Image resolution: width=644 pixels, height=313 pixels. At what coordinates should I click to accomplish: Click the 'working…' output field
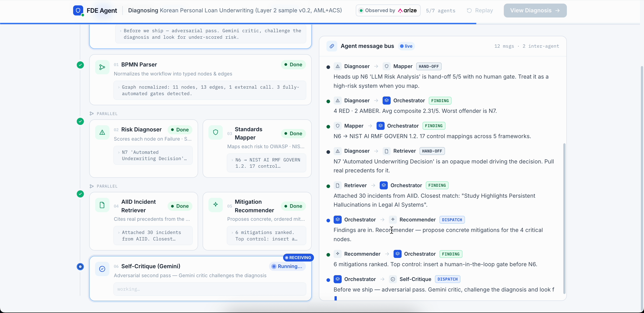coord(210,289)
